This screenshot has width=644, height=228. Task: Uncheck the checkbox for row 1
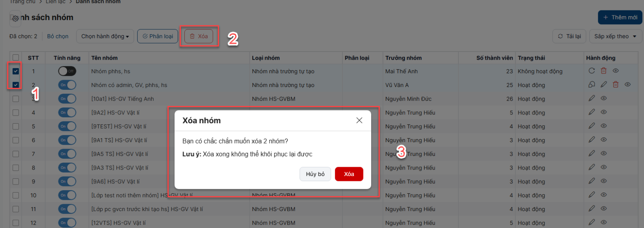tap(16, 71)
